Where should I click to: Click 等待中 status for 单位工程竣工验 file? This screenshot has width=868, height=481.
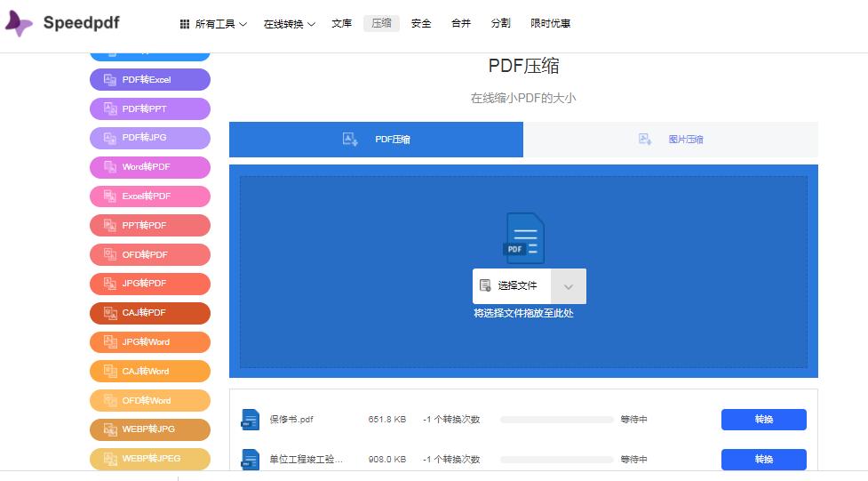[x=633, y=460]
